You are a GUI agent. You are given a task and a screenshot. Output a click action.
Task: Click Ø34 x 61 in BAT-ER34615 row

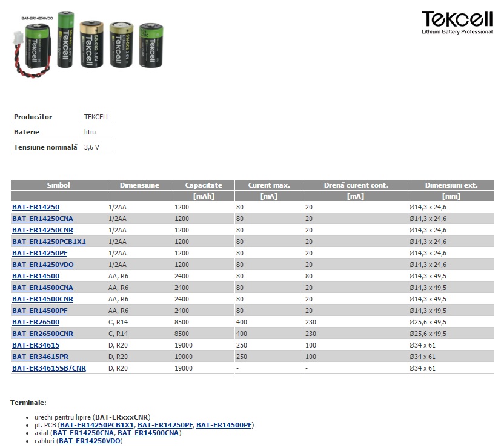(x=422, y=345)
